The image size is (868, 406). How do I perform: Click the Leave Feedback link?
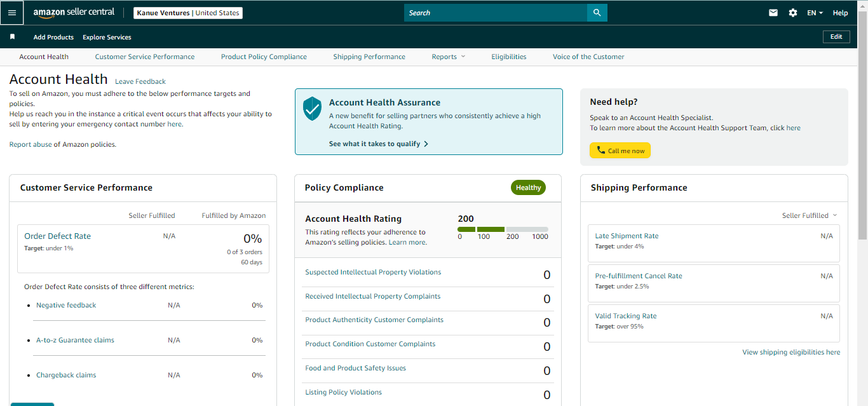click(140, 81)
